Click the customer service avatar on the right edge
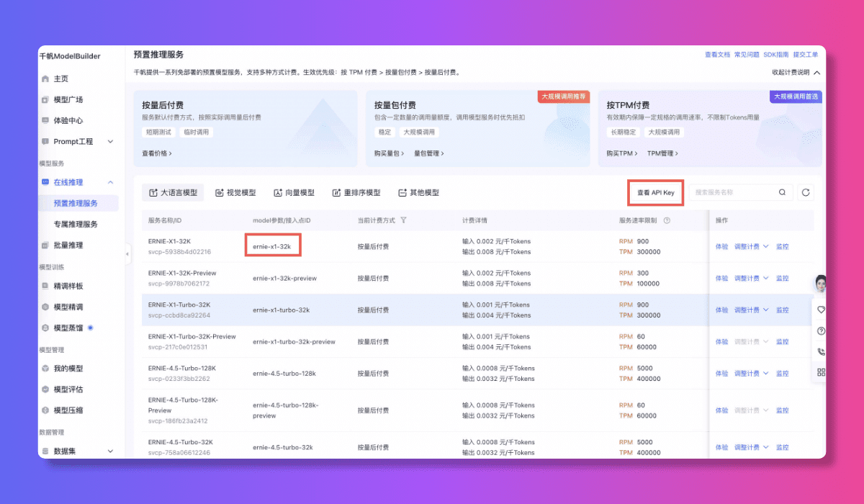Image resolution: width=864 pixels, height=504 pixels. pyautogui.click(x=819, y=284)
